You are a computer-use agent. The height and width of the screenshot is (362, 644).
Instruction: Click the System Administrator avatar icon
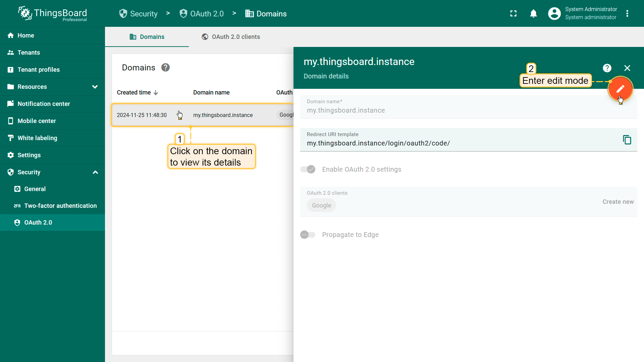(x=554, y=14)
